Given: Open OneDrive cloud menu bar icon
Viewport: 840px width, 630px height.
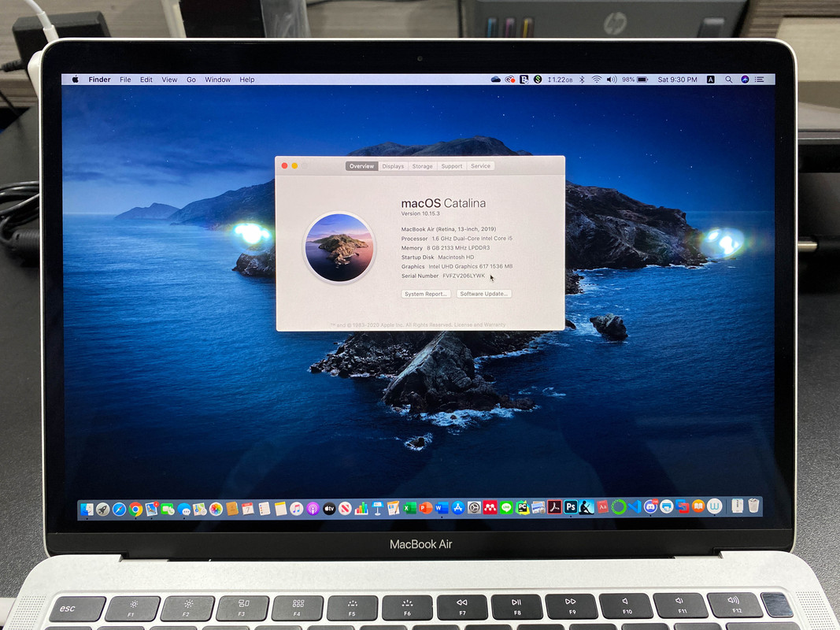Looking at the screenshot, I should (x=496, y=80).
